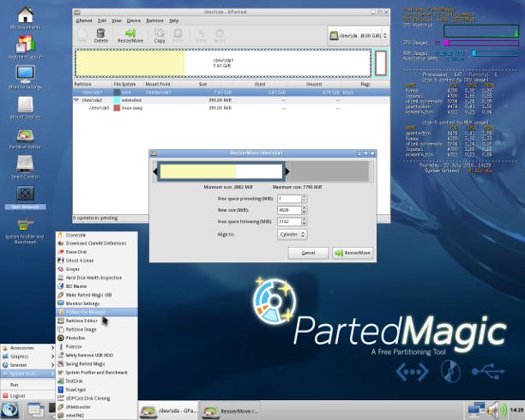Select Erase Disk in System Tools menu
Viewport: 525px width, 420px height.
point(96,252)
